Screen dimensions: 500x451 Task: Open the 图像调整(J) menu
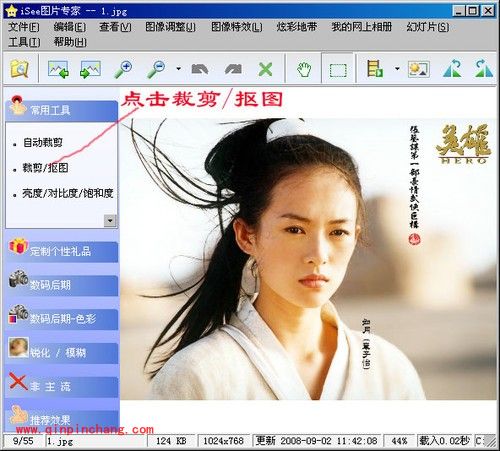170,27
